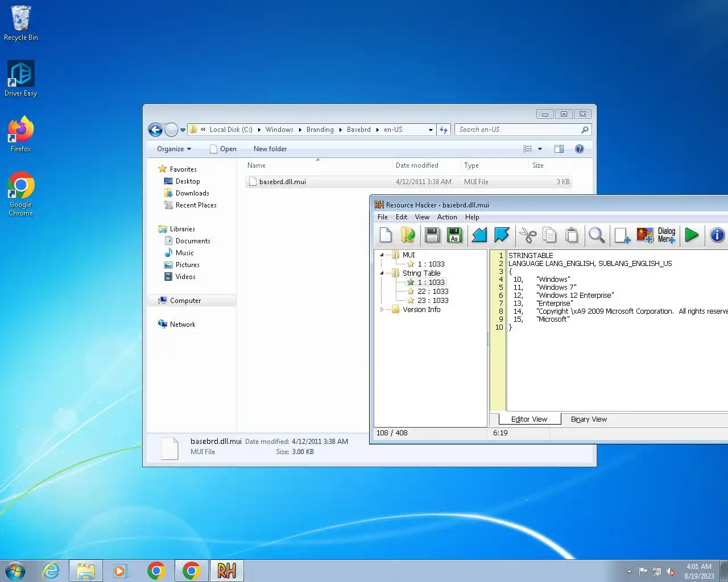Click the Dialog Menu add icon

click(x=667, y=235)
